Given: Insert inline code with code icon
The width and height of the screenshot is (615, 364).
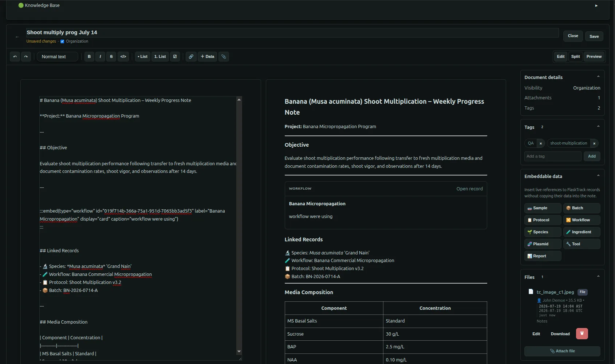Looking at the screenshot, I should pos(123,56).
